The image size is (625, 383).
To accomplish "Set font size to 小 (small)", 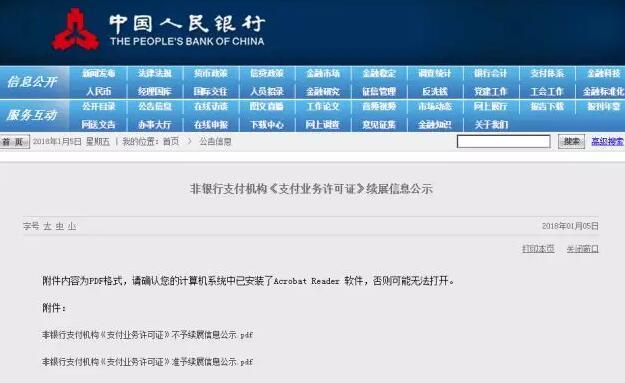I will (x=72, y=226).
